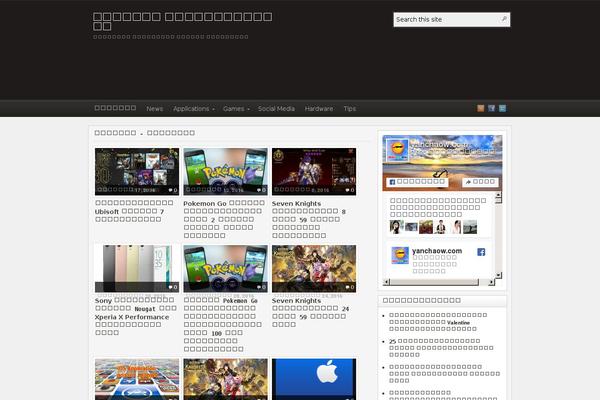Click the Facebook widget's vertical scroll up arrow
This screenshot has height=400, width=600.
[498, 195]
